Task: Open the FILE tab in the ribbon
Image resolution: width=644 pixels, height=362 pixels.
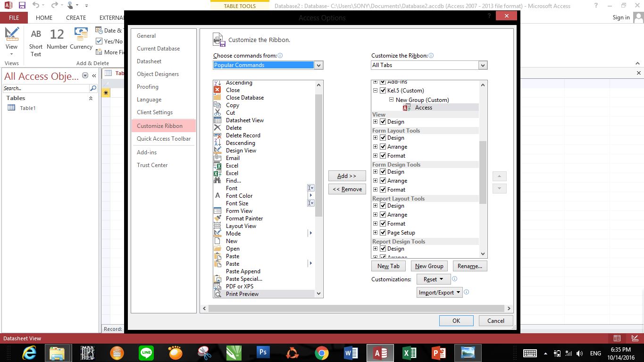Action: [14, 17]
